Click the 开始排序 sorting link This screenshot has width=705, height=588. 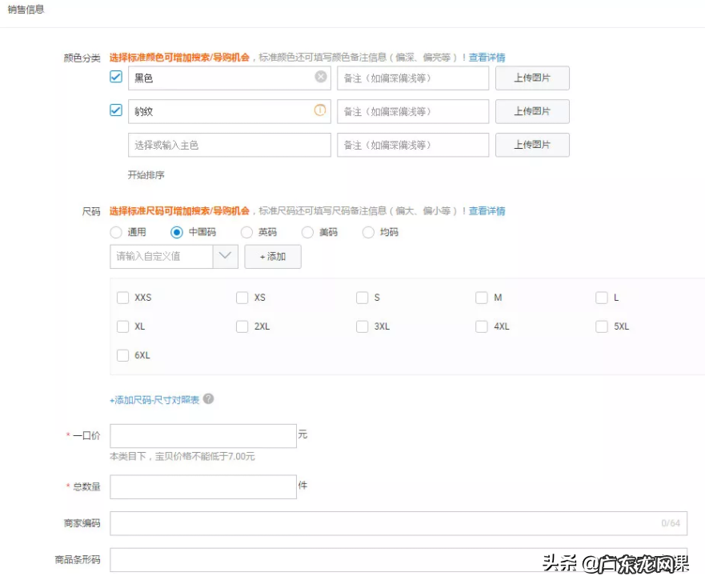146,174
